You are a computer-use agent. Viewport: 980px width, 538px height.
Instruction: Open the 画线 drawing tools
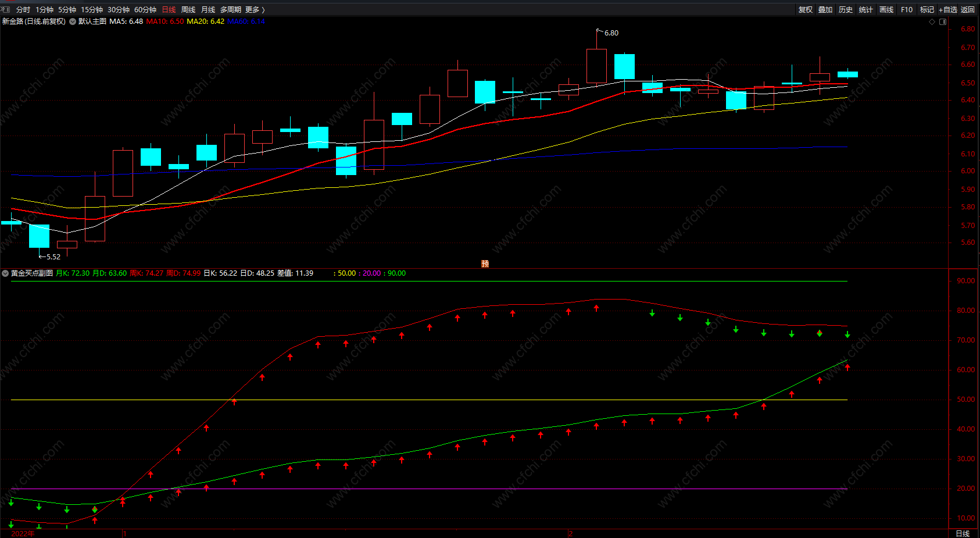(886, 9)
